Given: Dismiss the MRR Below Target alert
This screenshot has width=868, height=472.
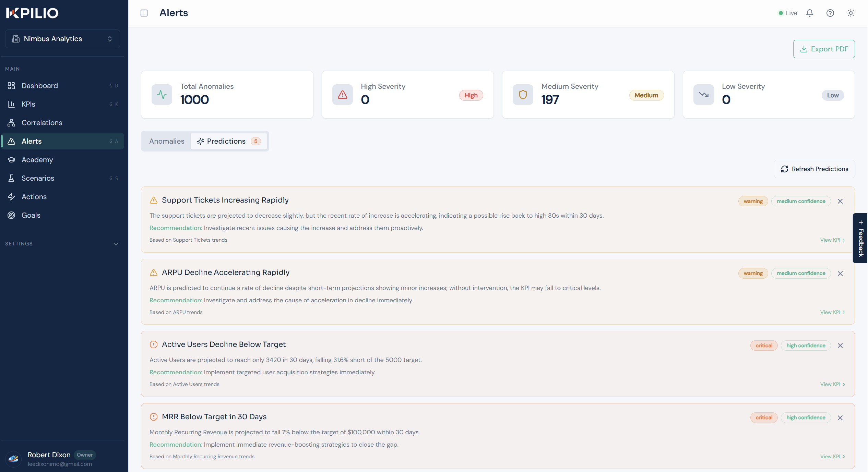Looking at the screenshot, I should click(x=840, y=418).
